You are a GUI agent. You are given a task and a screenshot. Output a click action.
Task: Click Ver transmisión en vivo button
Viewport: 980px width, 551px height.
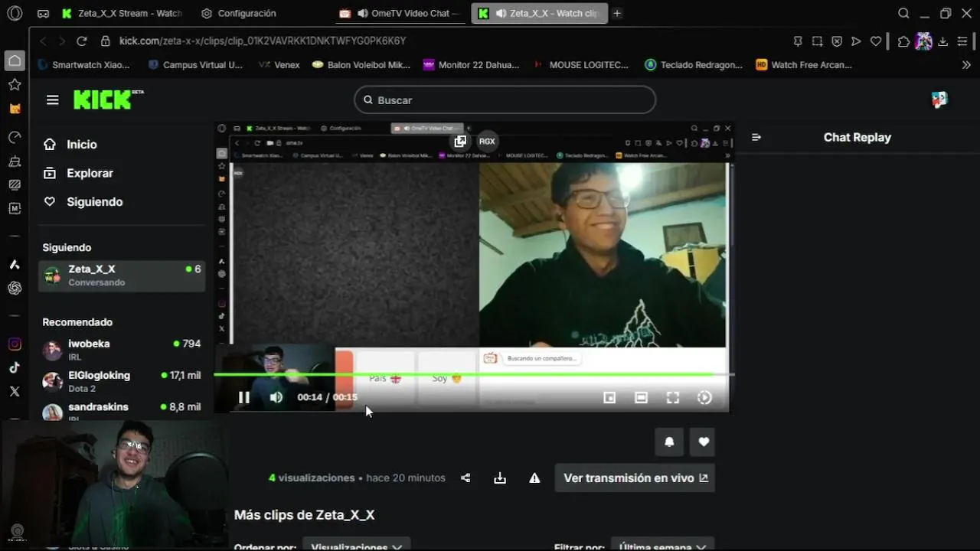pos(635,478)
